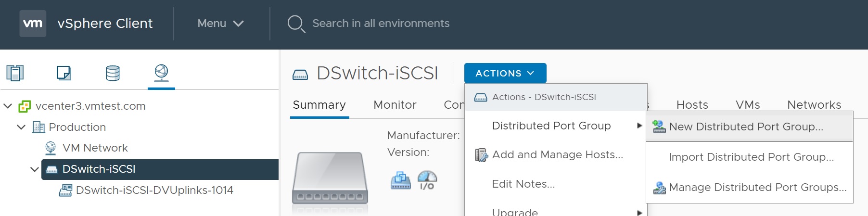This screenshot has width=868, height=216.
Task: Switch to the Monitor tab
Action: (x=395, y=105)
